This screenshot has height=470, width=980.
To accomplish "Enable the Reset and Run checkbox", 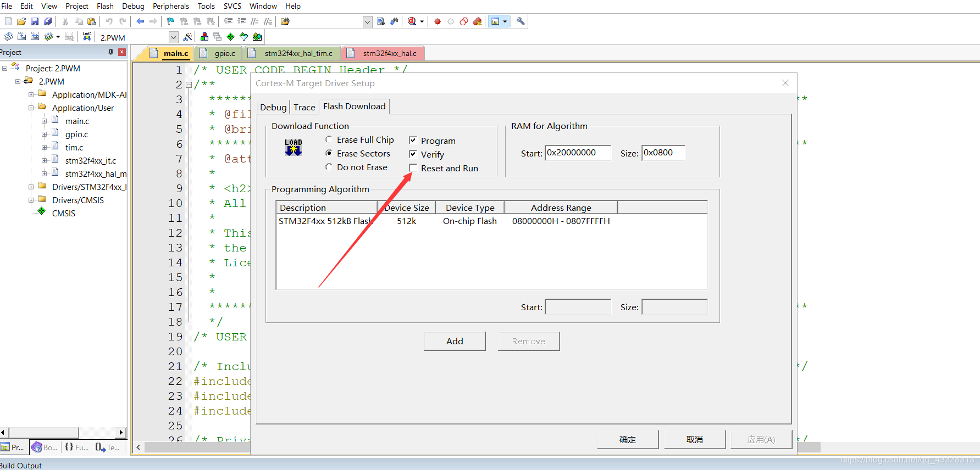I will click(413, 168).
